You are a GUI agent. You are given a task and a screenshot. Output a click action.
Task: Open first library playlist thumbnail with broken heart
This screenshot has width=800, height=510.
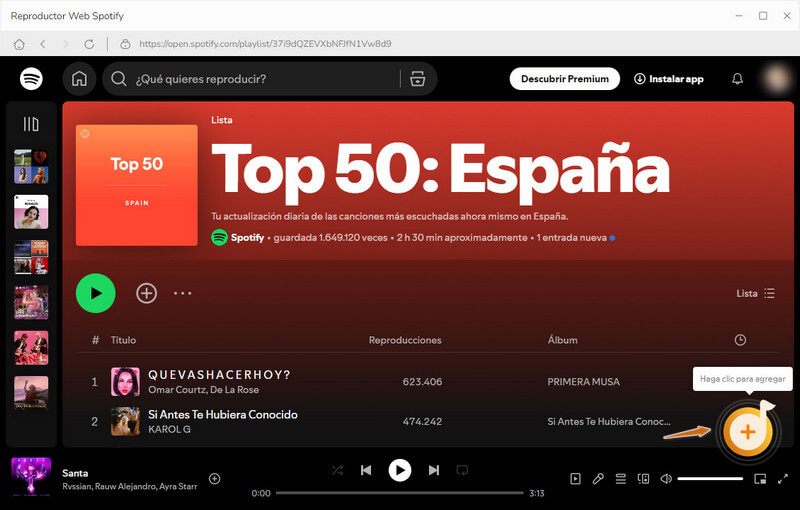[x=31, y=166]
